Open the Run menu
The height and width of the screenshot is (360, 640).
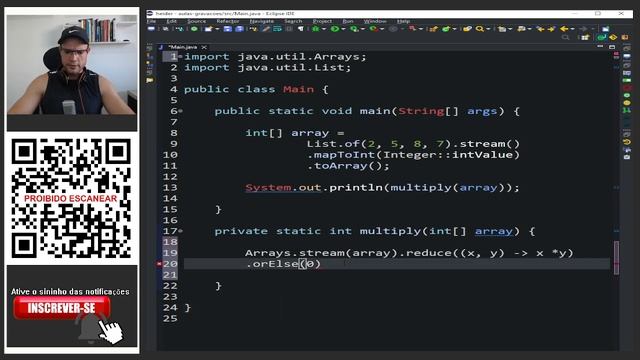tap(348, 21)
